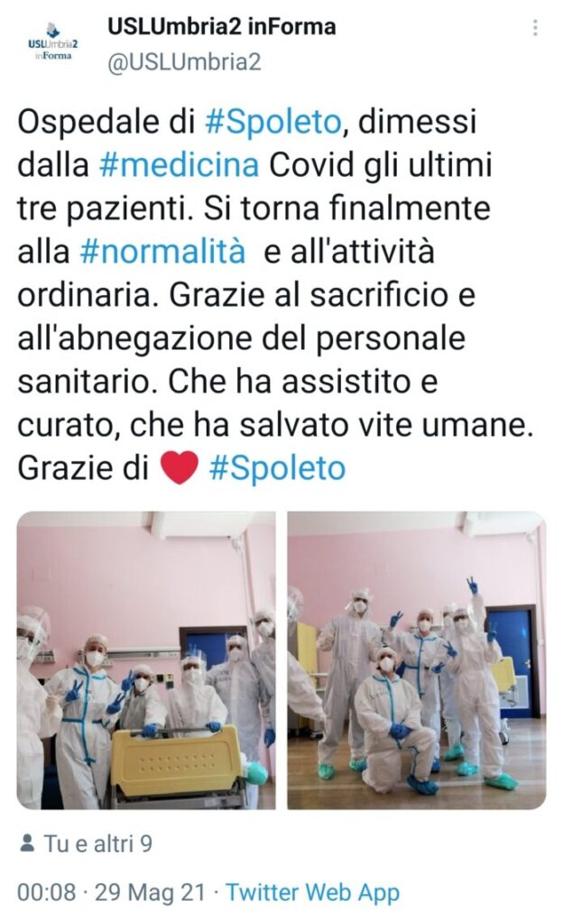The height and width of the screenshot is (924, 563).
Task: Click the 00:08 · 29 Mag 21 timestamp
Action: click(x=112, y=892)
